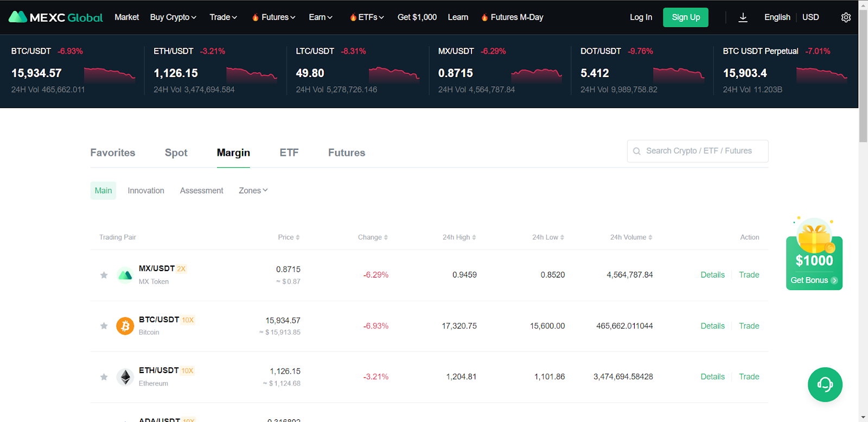
Task: Click the MEXC Global logo
Action: [x=55, y=17]
